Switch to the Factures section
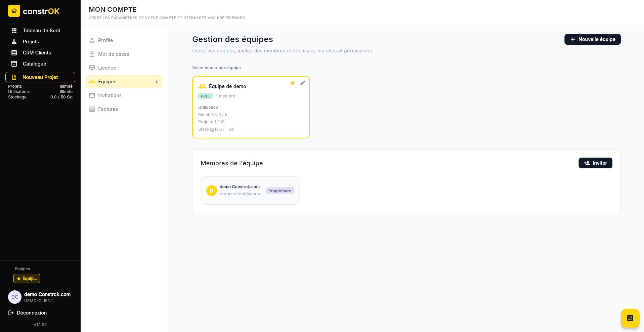 [108, 109]
